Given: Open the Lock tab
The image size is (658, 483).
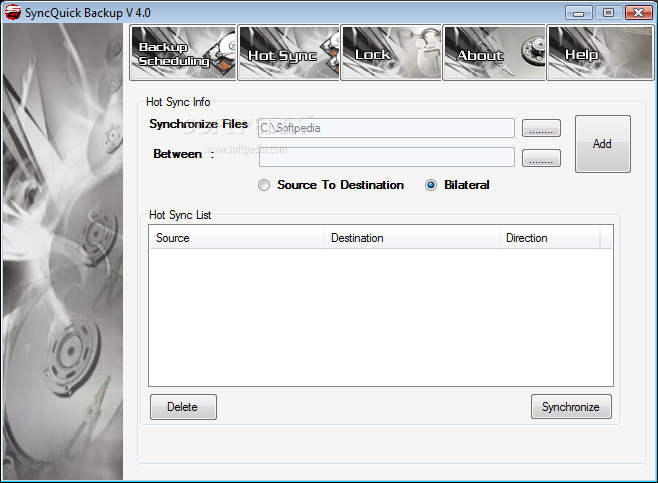Looking at the screenshot, I should pos(391,53).
